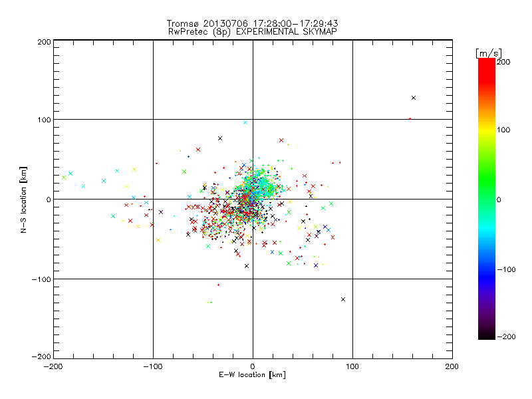The image size is (532, 399).
Task: Click the x-axis tick label '-100'
Action: coord(153,366)
